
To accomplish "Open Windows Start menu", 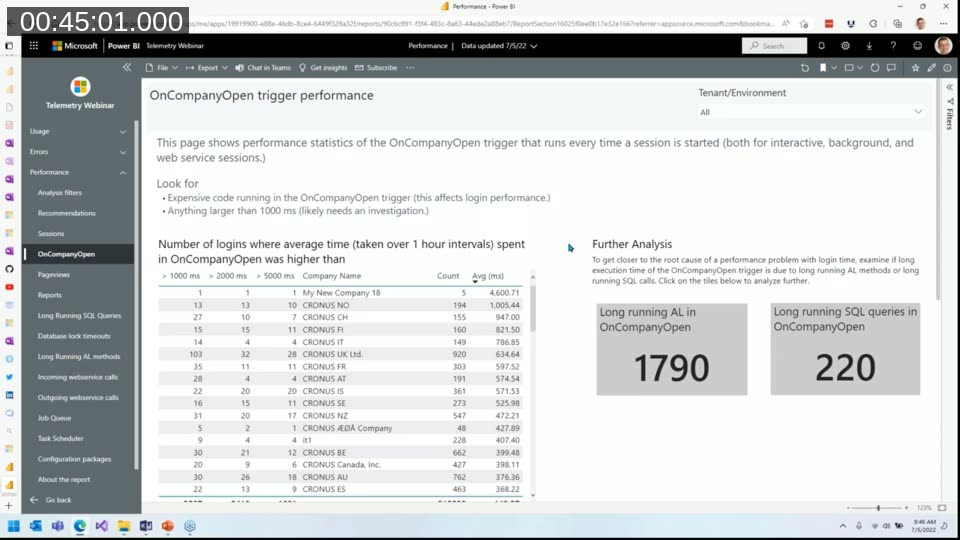I will [x=13, y=526].
